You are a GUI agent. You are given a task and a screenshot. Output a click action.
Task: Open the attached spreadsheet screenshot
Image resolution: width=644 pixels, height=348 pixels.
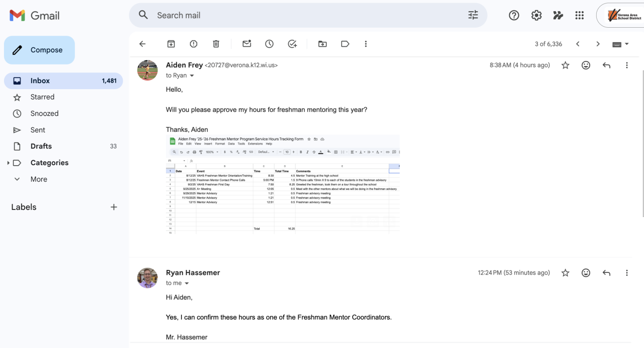point(283,183)
